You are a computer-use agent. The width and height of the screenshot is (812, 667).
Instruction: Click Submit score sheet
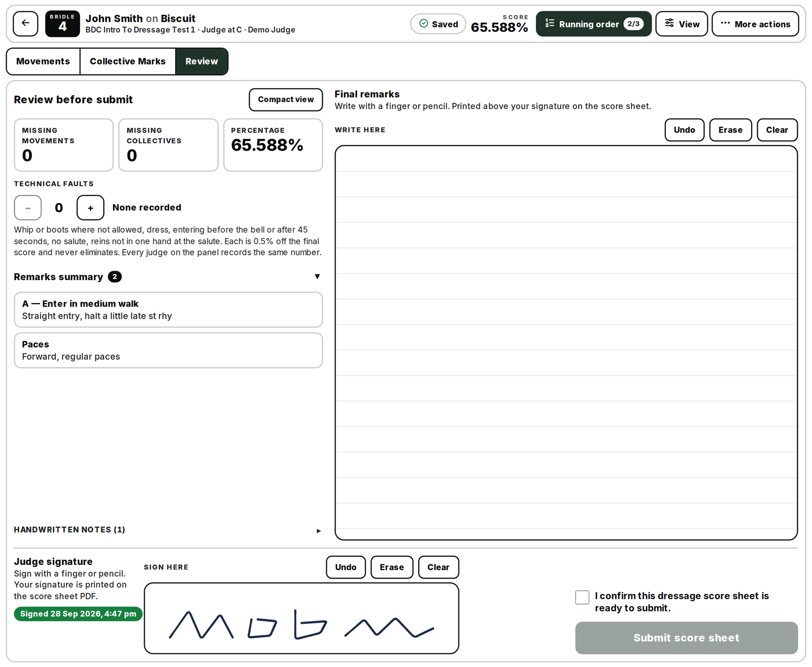point(686,638)
